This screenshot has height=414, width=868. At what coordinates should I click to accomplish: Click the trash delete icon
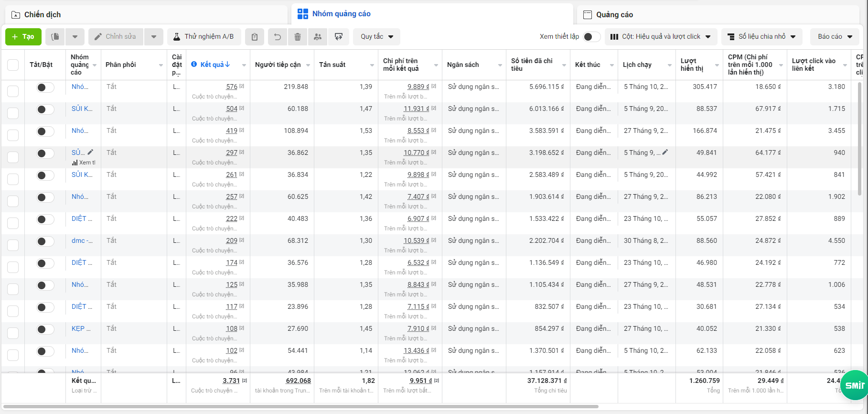(298, 37)
